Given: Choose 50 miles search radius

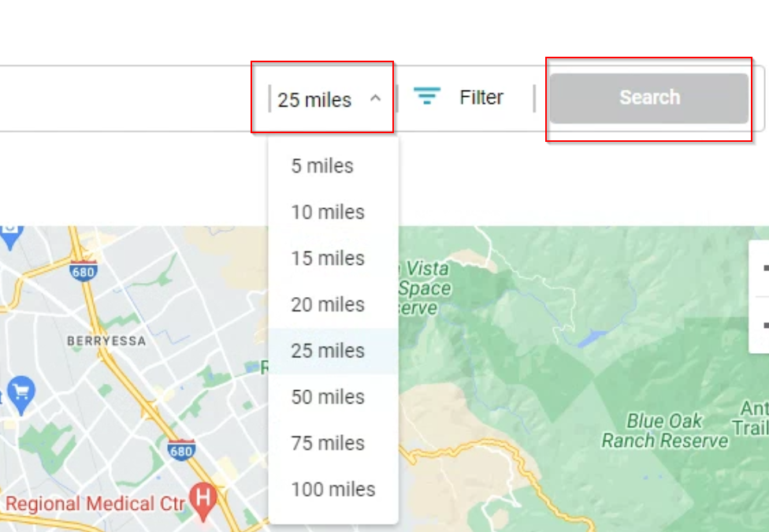Looking at the screenshot, I should tap(328, 397).
